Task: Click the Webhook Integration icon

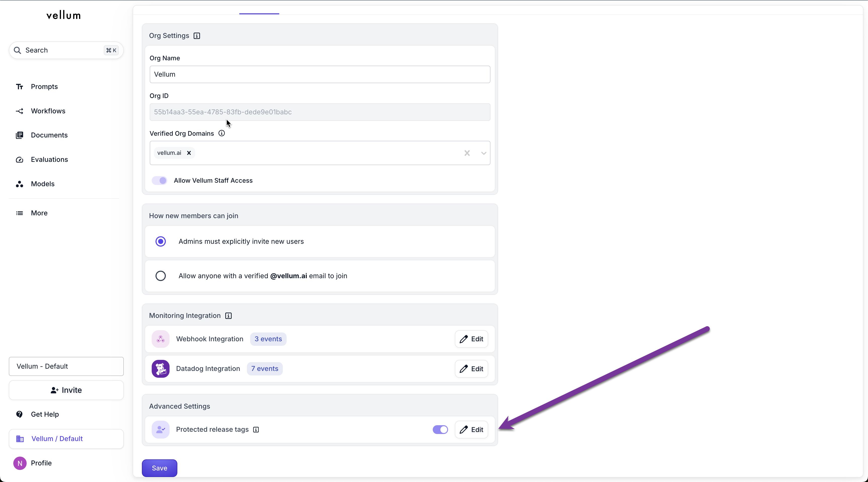Action: (x=160, y=339)
